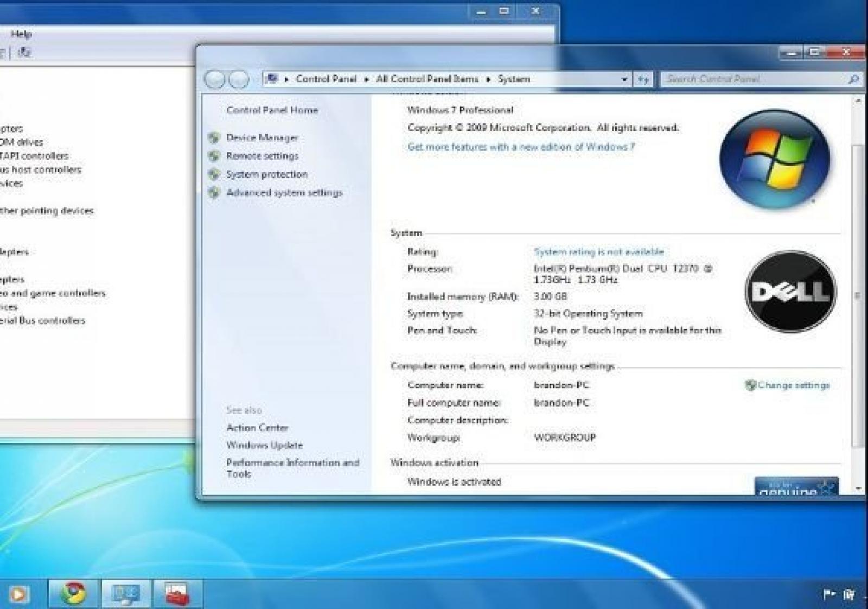Select the Control Panel taskbar icon

(125, 593)
